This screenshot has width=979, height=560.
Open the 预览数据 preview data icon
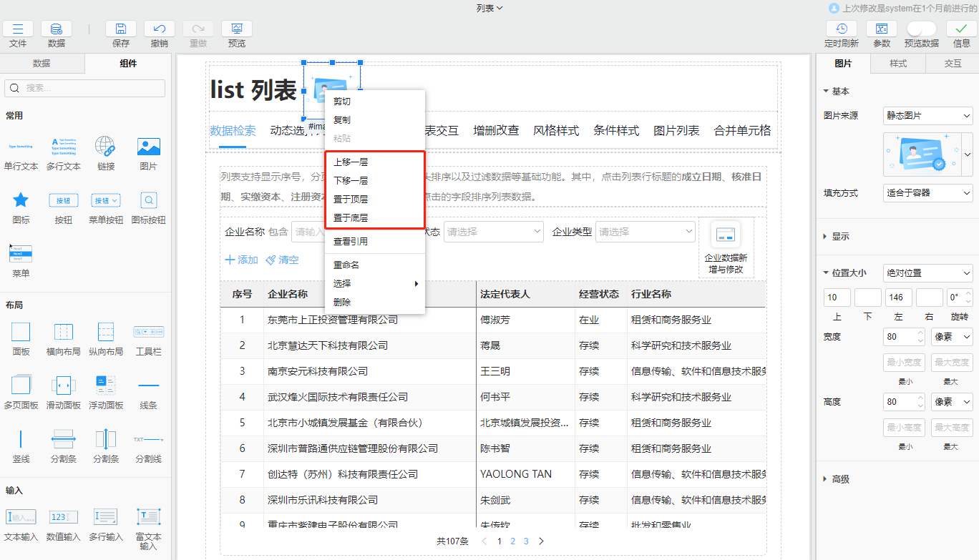[921, 30]
